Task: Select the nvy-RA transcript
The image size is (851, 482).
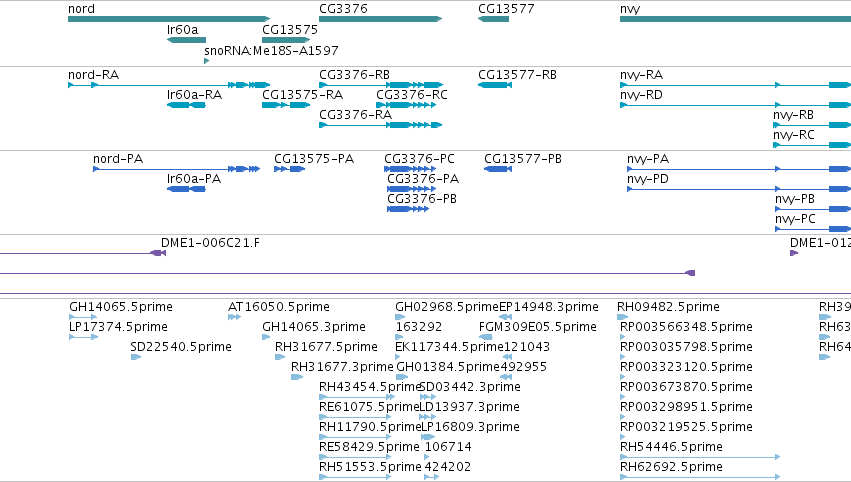Action: [x=735, y=85]
